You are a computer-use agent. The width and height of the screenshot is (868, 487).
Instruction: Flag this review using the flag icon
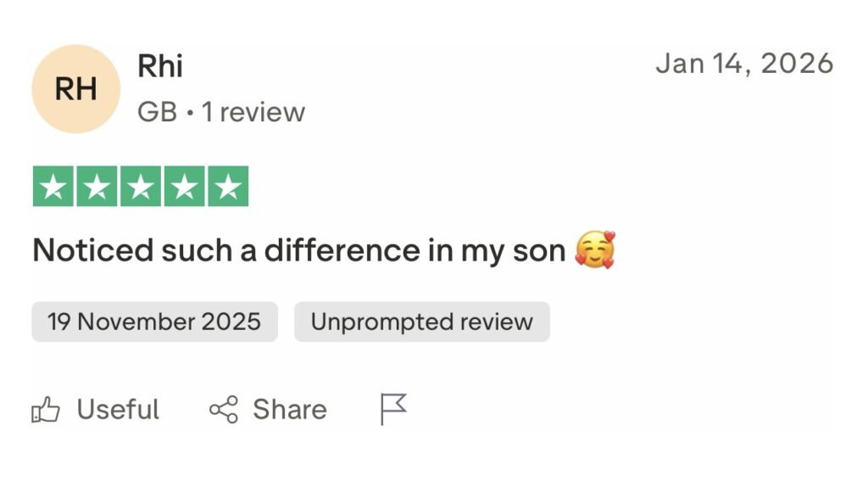393,409
